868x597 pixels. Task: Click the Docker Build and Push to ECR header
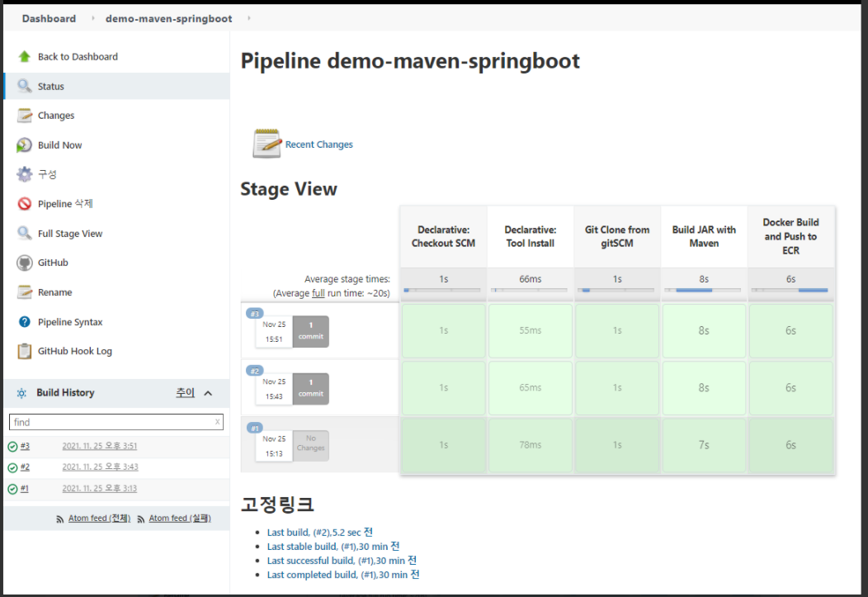[790, 236]
